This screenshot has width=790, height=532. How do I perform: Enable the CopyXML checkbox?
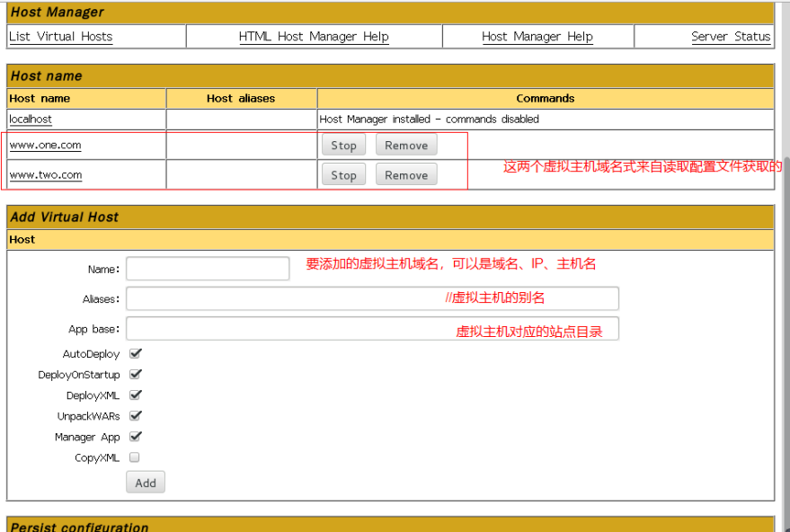[x=136, y=457]
